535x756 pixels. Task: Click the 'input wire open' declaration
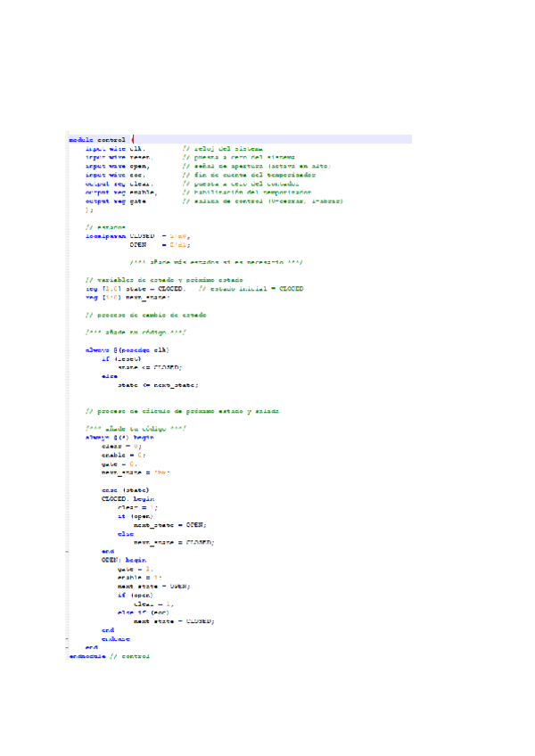tap(119, 167)
